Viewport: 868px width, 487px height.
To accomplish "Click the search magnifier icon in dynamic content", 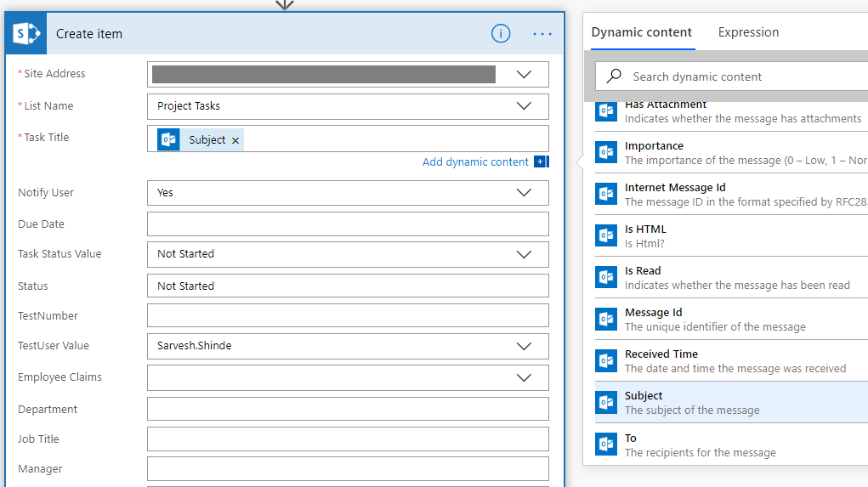I will pos(613,76).
